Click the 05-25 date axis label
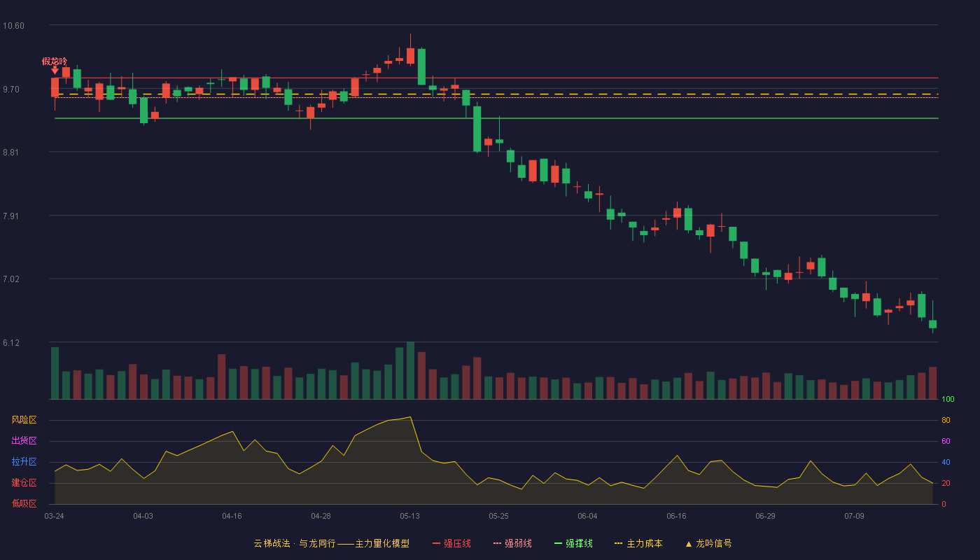Viewport: 980px width, 560px height. click(498, 516)
